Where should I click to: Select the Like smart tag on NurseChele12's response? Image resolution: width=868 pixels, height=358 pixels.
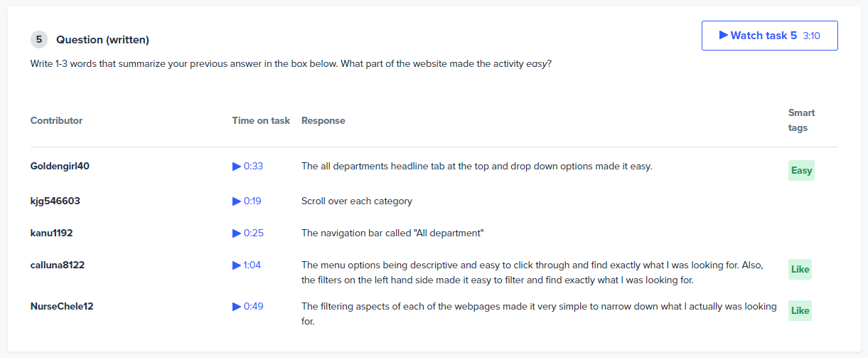[800, 310]
